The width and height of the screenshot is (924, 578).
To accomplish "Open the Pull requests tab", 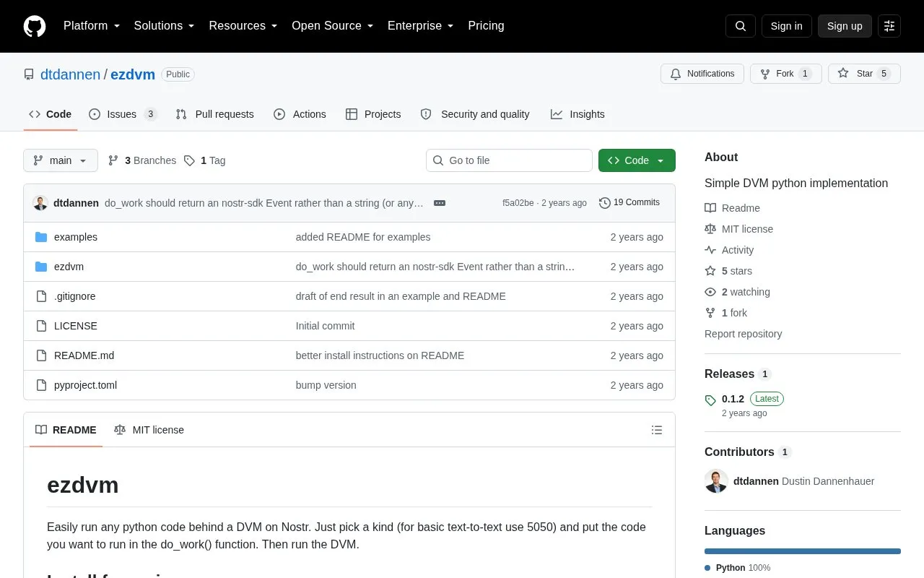I will pos(215,114).
